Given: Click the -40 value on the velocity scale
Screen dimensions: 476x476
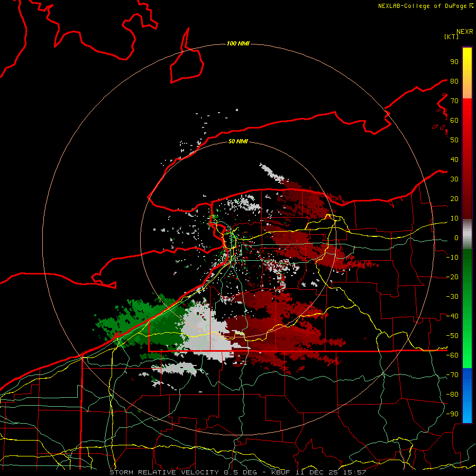Looking at the screenshot, I should point(452,316).
